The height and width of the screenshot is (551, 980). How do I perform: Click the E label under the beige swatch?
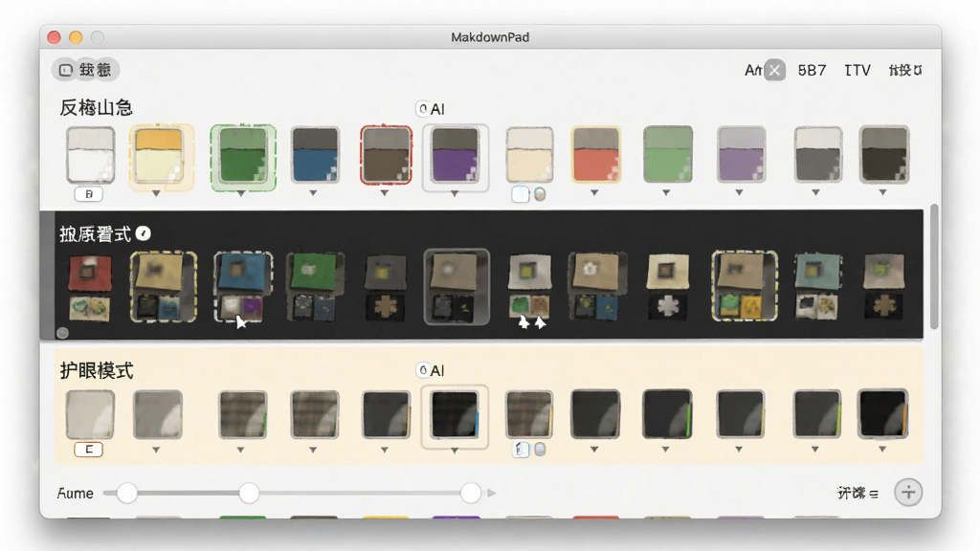88,450
